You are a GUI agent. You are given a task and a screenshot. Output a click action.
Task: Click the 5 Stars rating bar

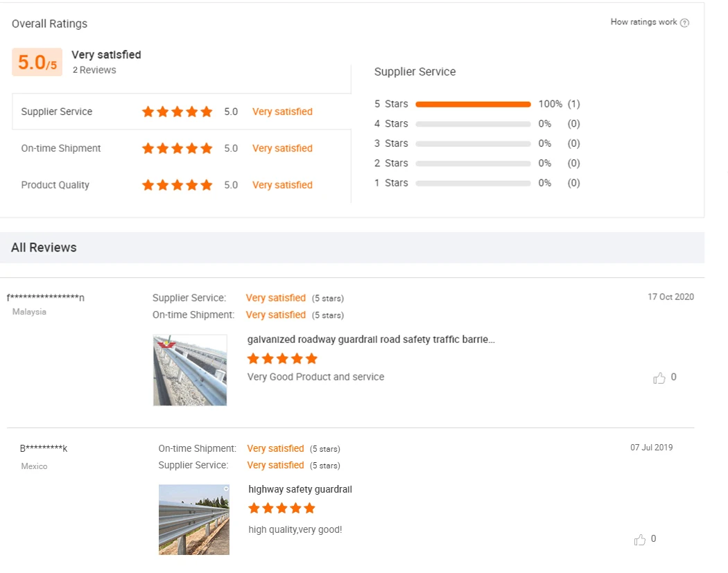click(x=473, y=104)
